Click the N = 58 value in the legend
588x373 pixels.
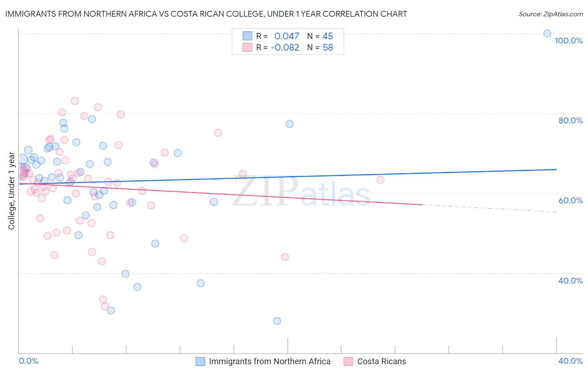(x=320, y=48)
